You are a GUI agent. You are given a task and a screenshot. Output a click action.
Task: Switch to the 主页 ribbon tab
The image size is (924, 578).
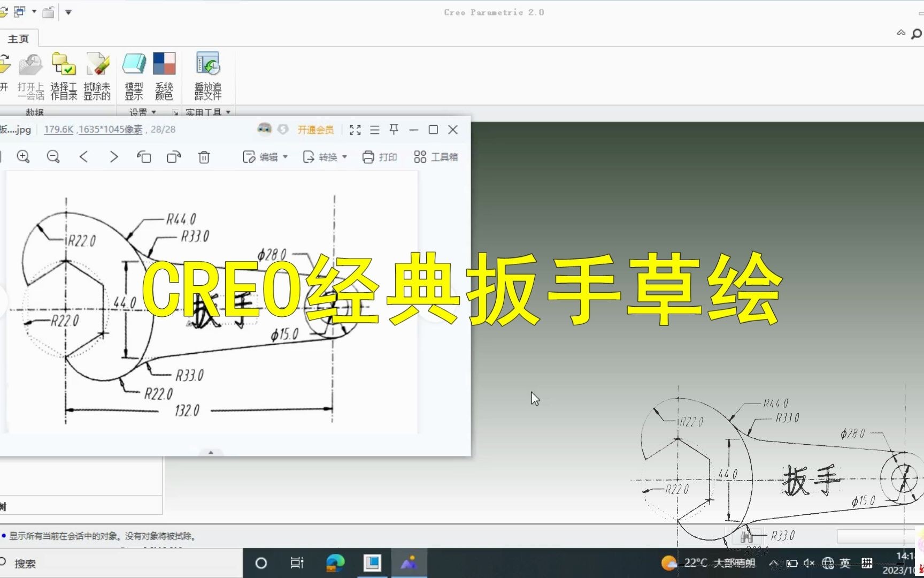[x=19, y=38]
